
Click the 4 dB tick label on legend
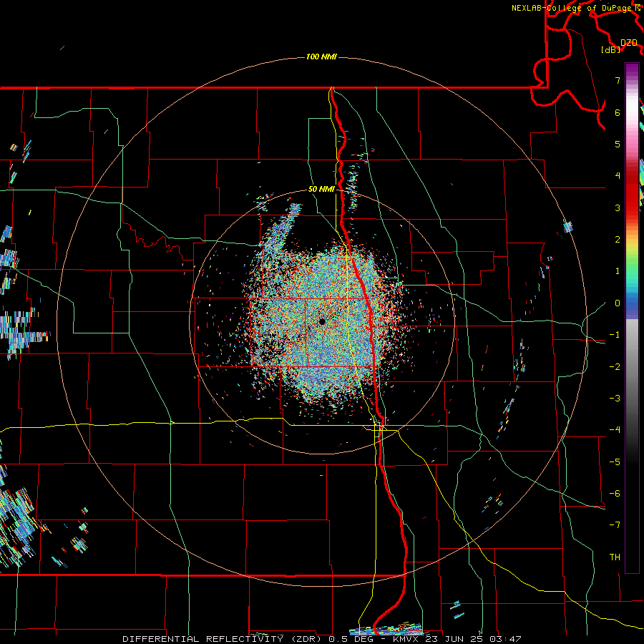click(618, 176)
